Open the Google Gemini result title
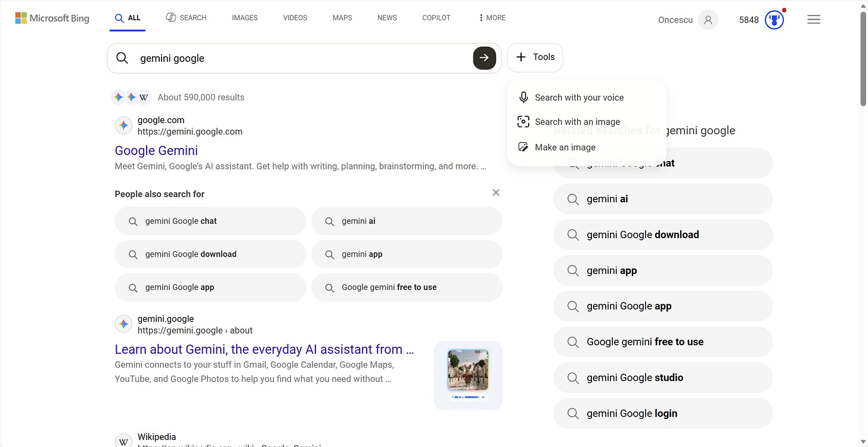The image size is (868, 447). 156,150
